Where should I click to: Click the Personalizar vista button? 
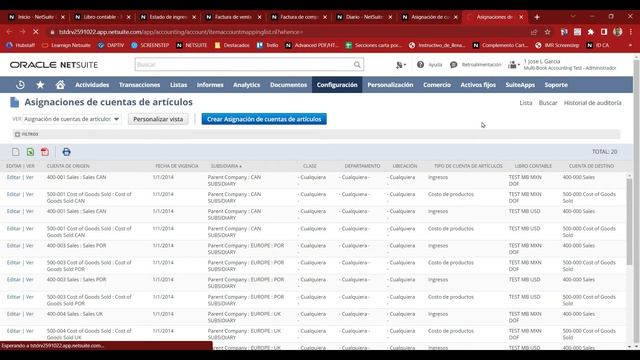[158, 119]
